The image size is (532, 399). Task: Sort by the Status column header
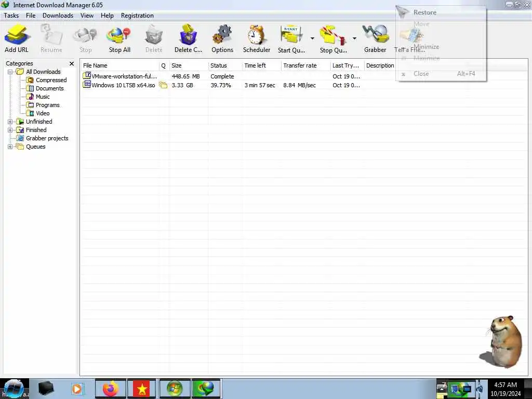225,65
